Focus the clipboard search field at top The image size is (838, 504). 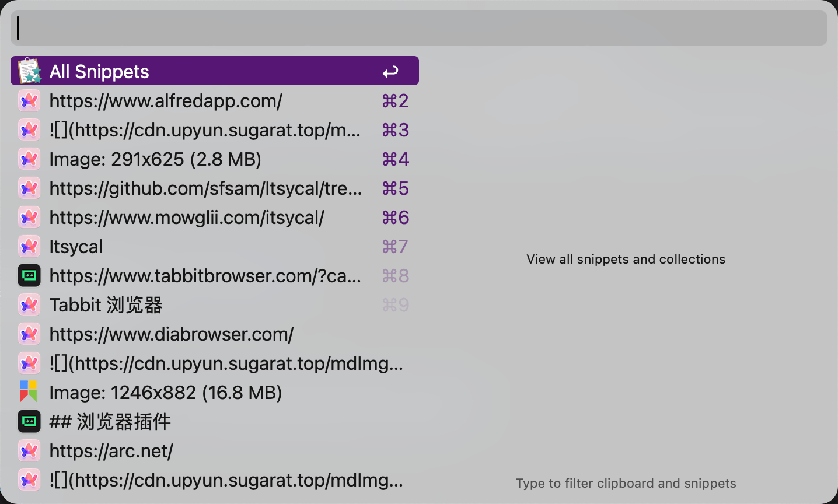pos(419,28)
